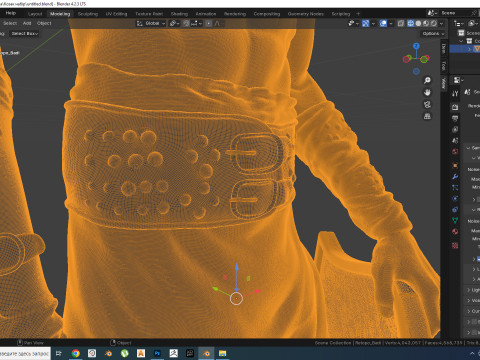Image resolution: width=480 pixels, height=360 pixels.
Task: Open the pivot point dropdown
Action: (174, 23)
